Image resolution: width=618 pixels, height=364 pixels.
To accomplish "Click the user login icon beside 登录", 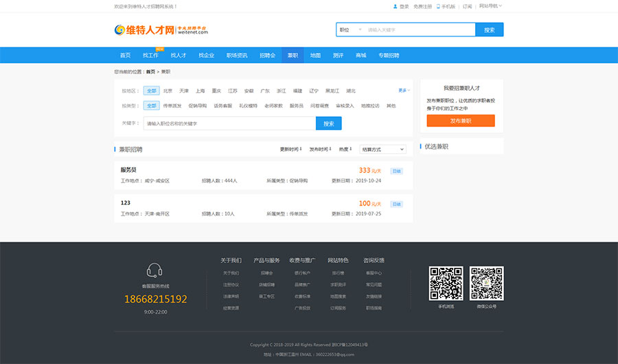I will tap(396, 6).
